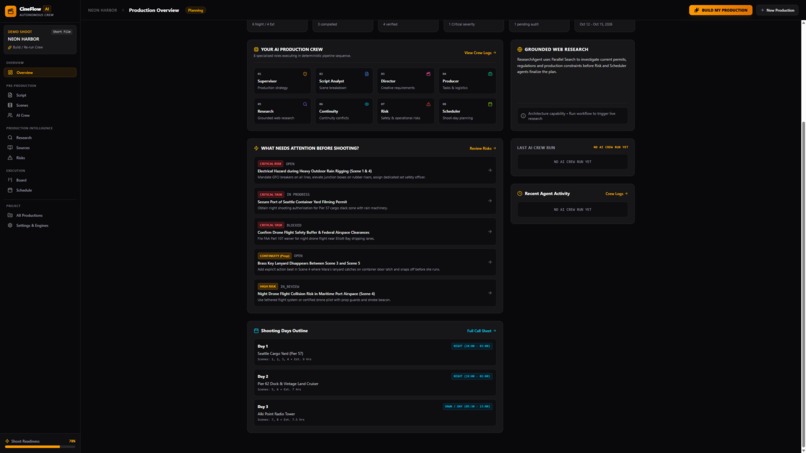Click the Overview grid icon in sidebar
This screenshot has width=806, height=453.
point(10,73)
